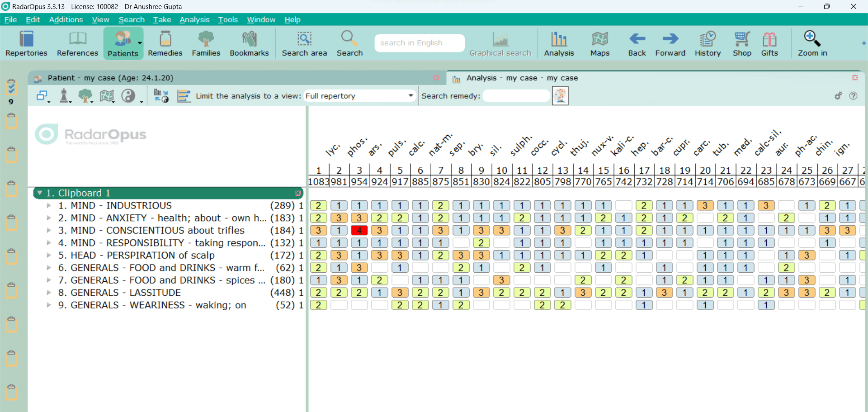Screen dimensions: 868x412
Task: Click lyc. grade 3 cell in CONSCIENTIOUS row
Action: click(318, 230)
